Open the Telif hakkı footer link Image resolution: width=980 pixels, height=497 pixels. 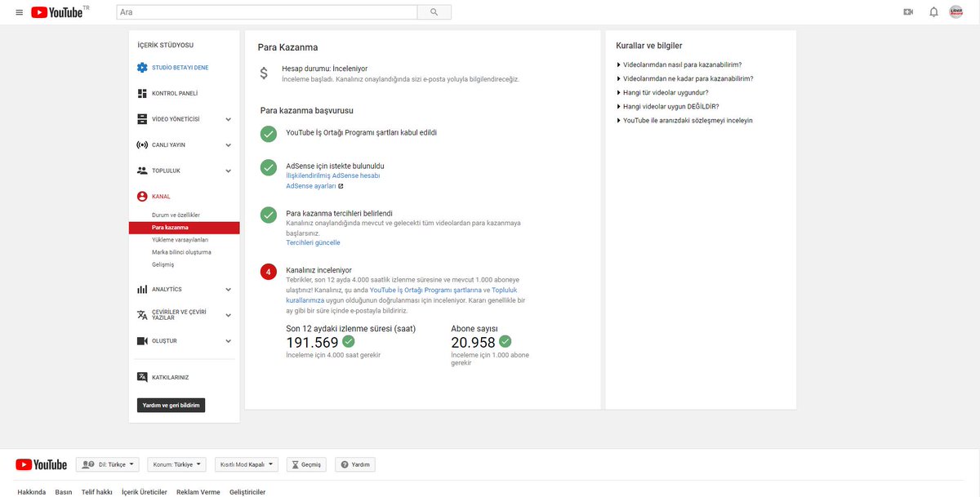(x=96, y=492)
